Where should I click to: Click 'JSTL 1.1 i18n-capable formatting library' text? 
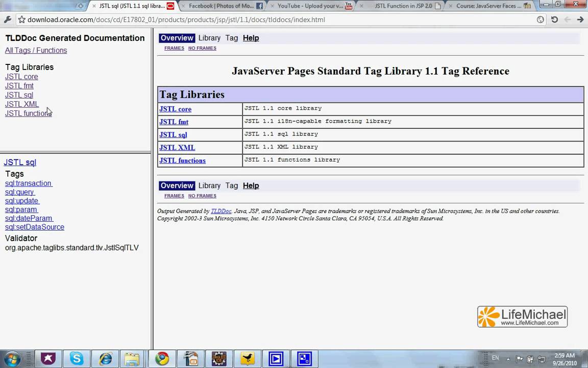pos(318,121)
